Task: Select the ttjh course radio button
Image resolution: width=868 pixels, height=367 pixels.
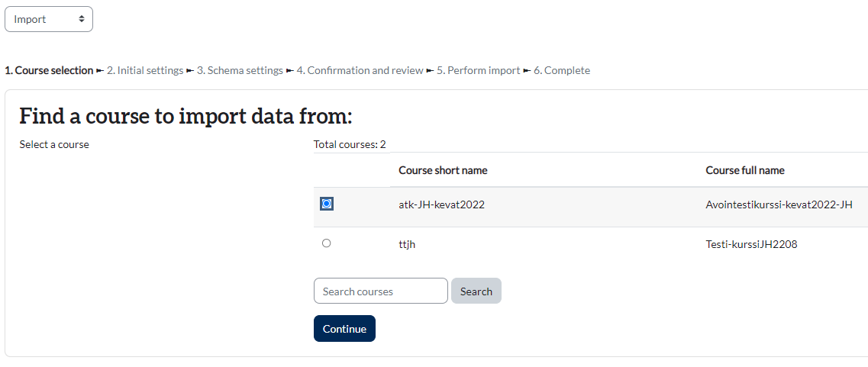Action: tap(327, 243)
